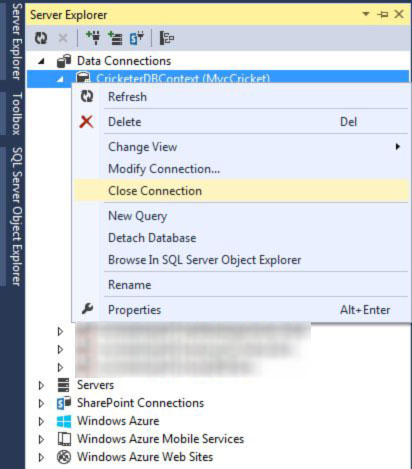The height and width of the screenshot is (469, 412).
Task: Expand the second blurred connection node
Action: (x=60, y=349)
